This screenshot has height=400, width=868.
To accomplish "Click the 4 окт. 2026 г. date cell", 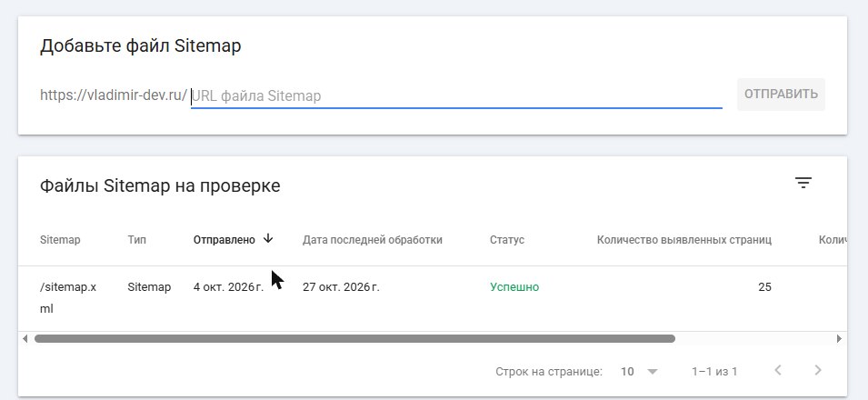I will [x=229, y=287].
